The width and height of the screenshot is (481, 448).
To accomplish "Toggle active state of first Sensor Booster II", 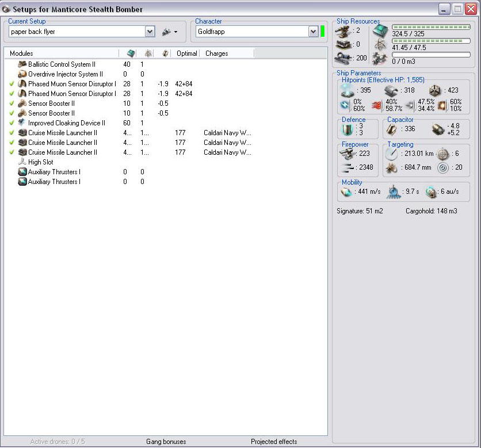I will [12, 104].
